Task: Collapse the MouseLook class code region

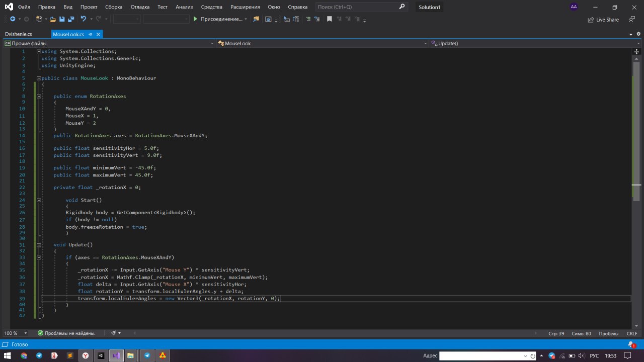Action: pos(39,78)
